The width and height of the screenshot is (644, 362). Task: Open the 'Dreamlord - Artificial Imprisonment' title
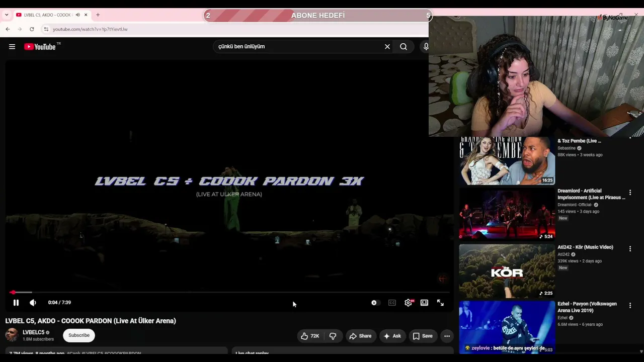pos(591,194)
